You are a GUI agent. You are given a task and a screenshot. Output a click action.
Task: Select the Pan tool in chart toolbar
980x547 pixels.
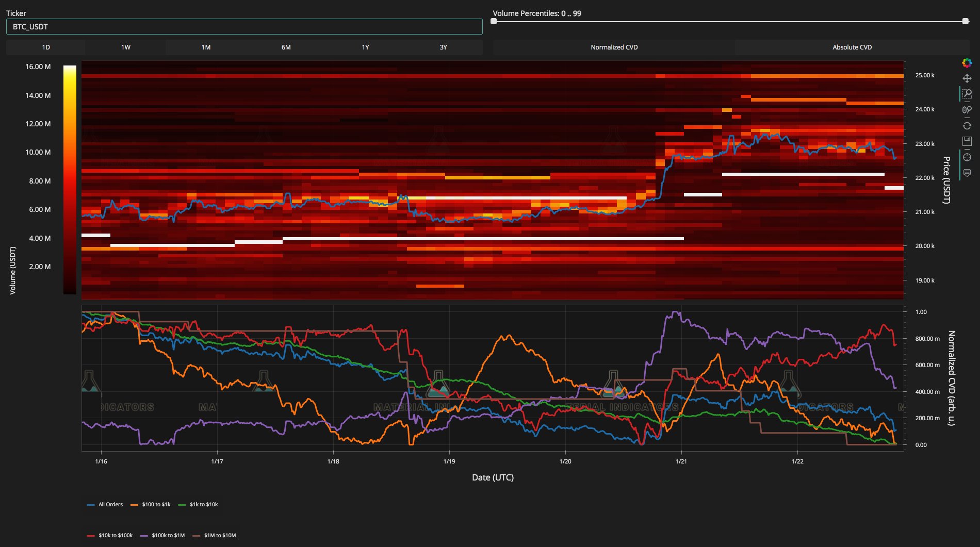(967, 78)
